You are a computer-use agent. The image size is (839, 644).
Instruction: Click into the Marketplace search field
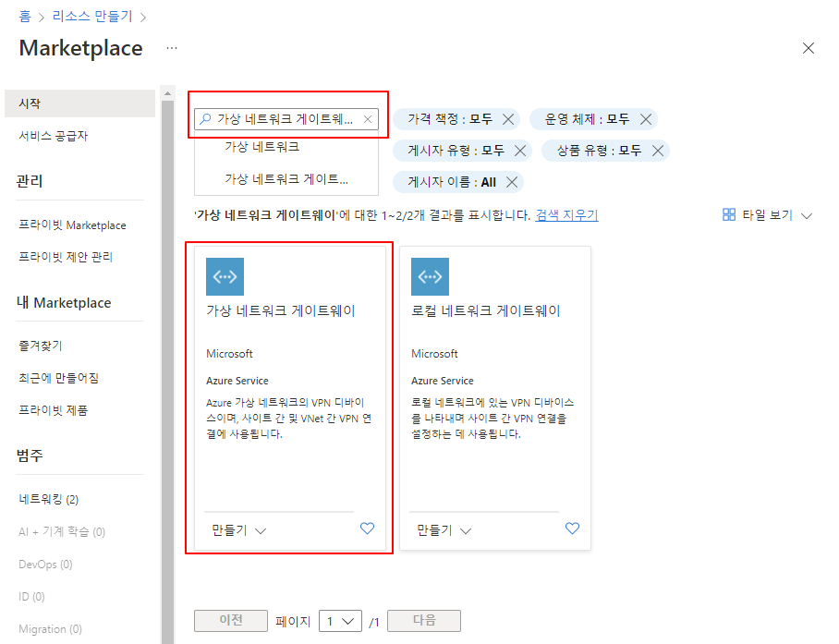pyautogui.click(x=286, y=119)
